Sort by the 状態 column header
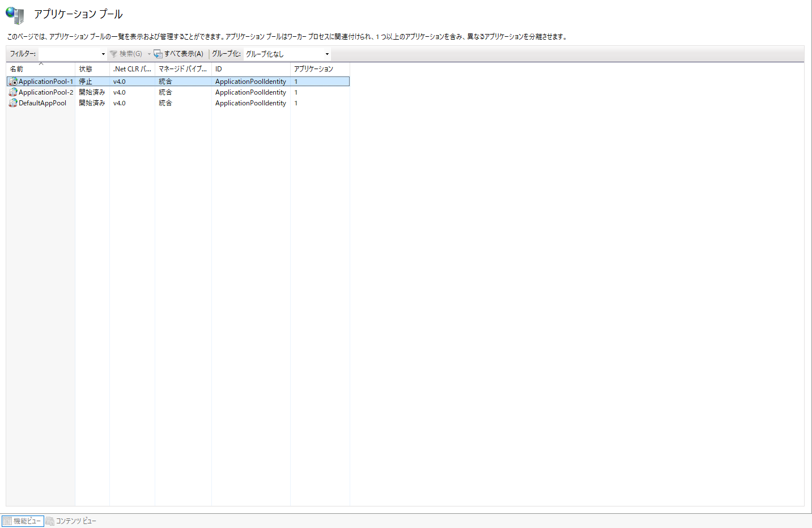812x528 pixels. [x=92, y=69]
